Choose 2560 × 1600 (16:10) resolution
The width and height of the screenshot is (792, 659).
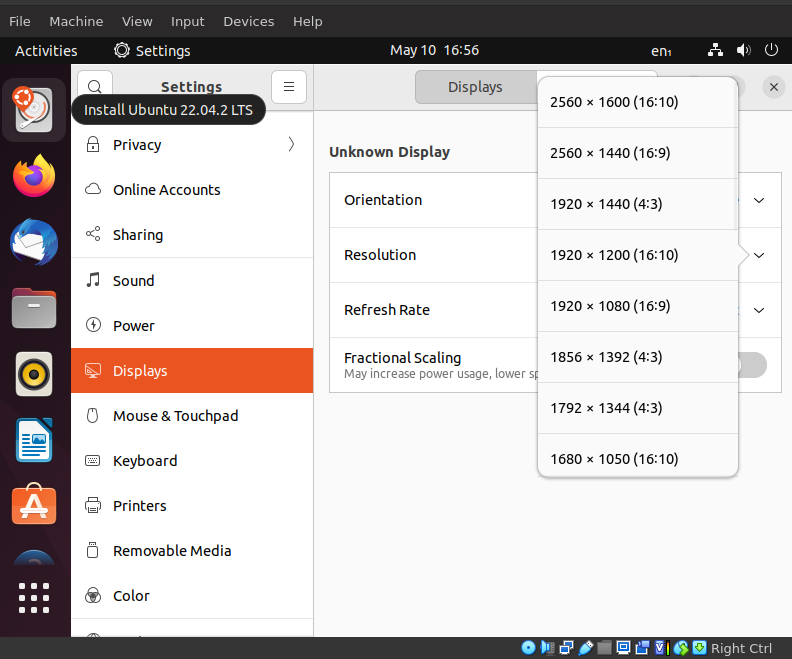tap(637, 102)
